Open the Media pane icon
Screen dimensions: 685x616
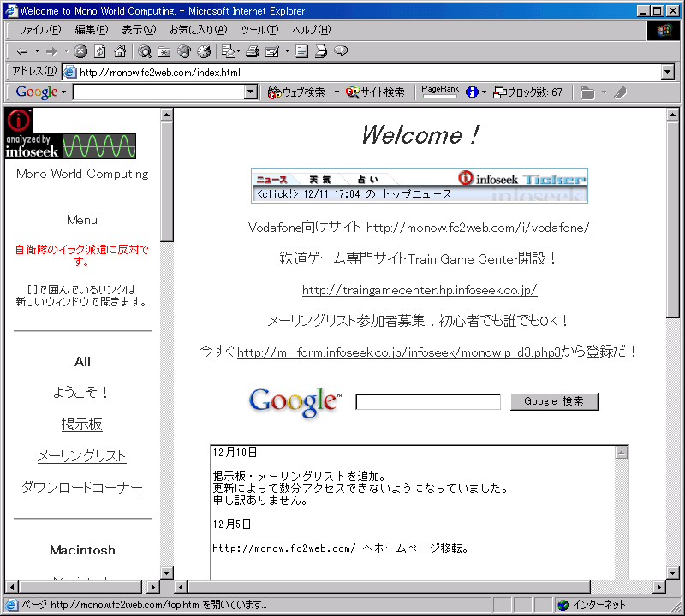tap(184, 51)
